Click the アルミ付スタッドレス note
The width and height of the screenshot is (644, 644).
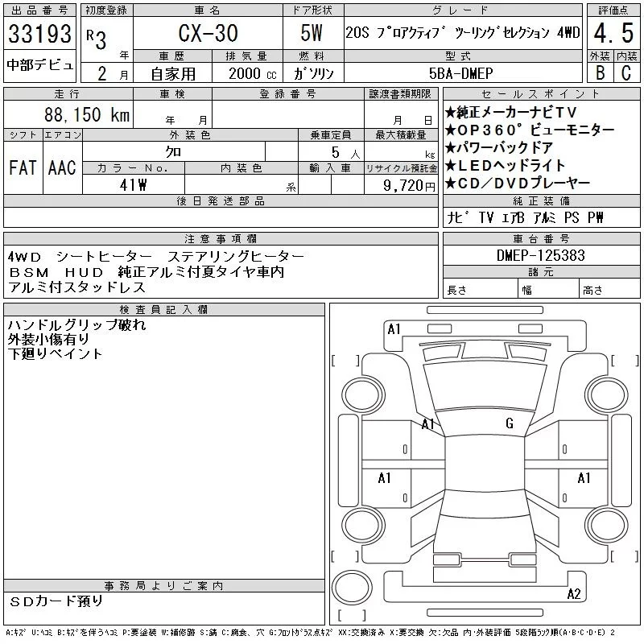click(76, 287)
